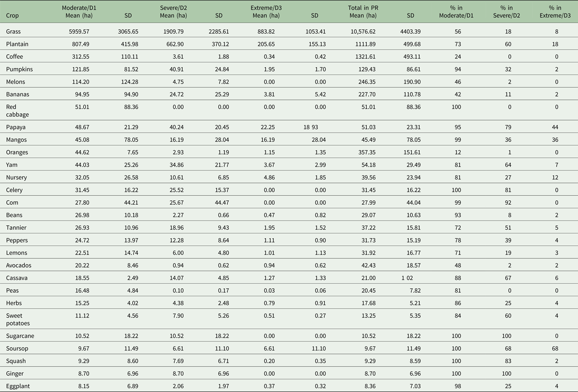
Task: Click the Severe/D2 Mean (ha) header
Action: pyautogui.click(x=173, y=12)
